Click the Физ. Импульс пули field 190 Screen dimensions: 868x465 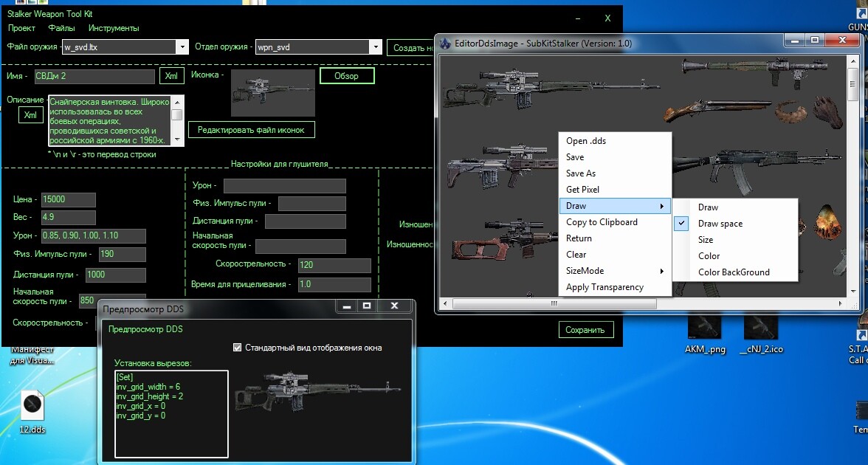(123, 254)
